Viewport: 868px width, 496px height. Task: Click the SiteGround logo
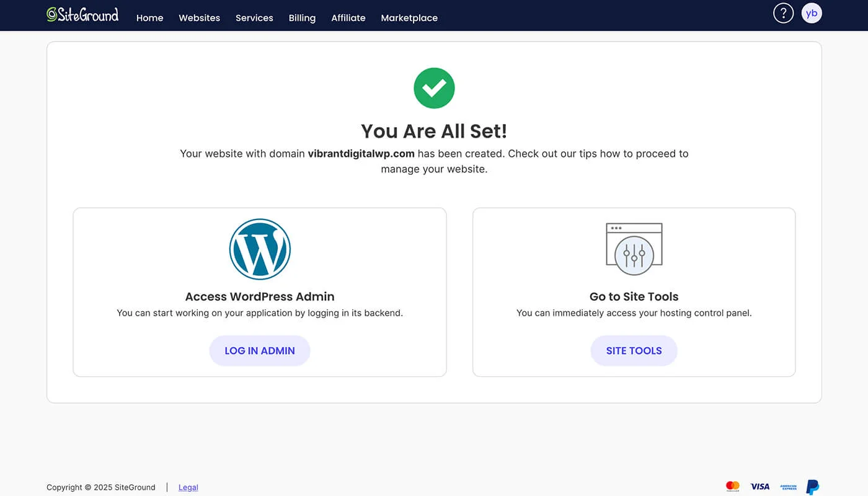click(x=82, y=15)
